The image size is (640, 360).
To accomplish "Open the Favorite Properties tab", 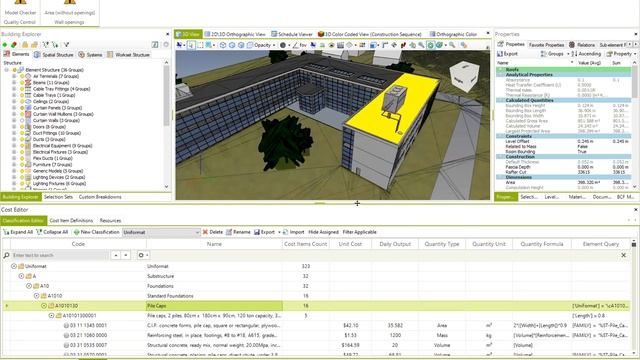I will click(x=546, y=44).
